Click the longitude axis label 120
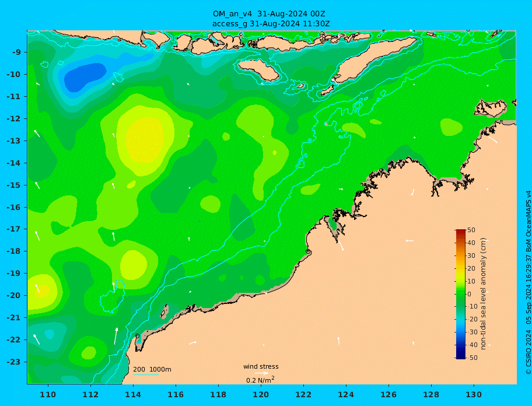The image size is (532, 406). click(261, 395)
